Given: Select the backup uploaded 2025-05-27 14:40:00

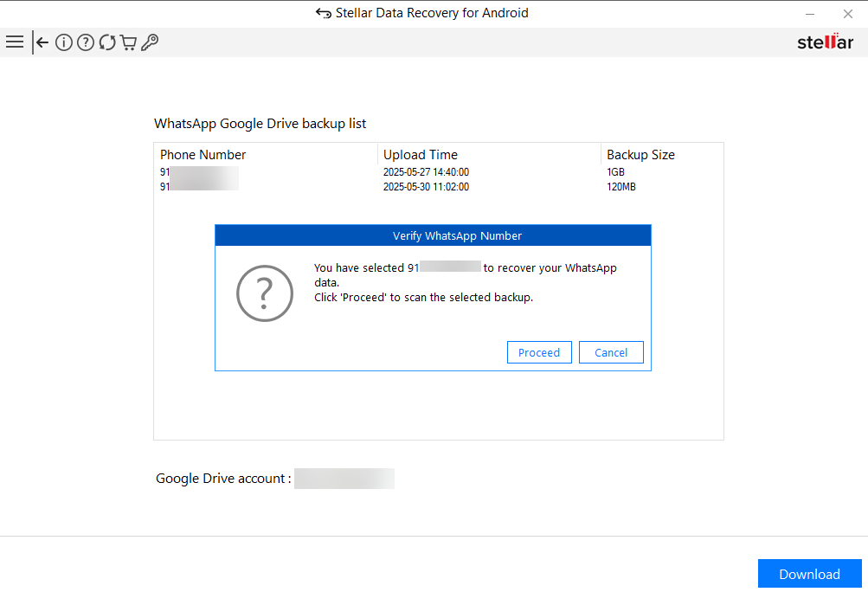Looking at the screenshot, I should coord(426,172).
